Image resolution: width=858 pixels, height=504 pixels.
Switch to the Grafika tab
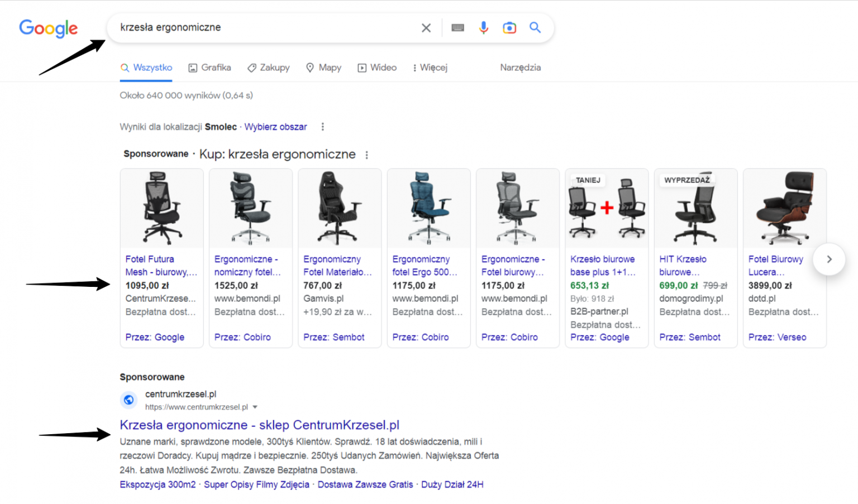pos(209,68)
